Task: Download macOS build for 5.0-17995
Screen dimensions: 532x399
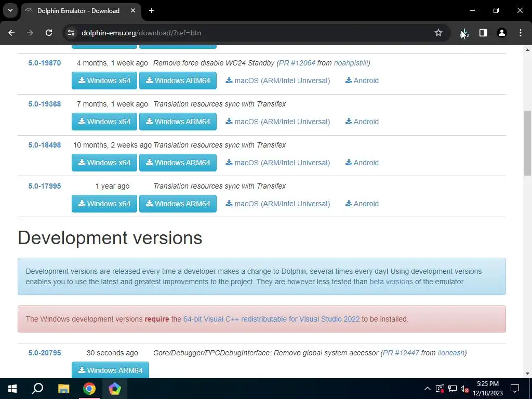Action: (278, 204)
